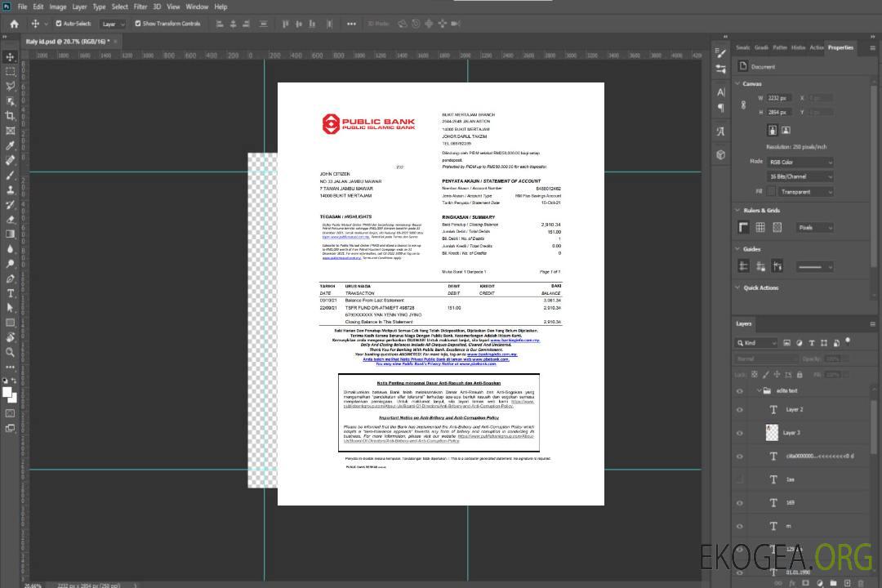Open the File menu
The height and width of the screenshot is (588, 882).
[x=22, y=7]
